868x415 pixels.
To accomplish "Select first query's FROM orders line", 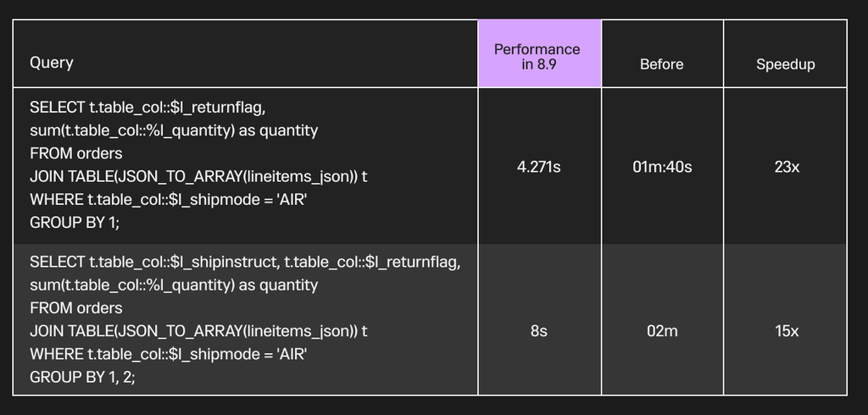I will [x=76, y=153].
